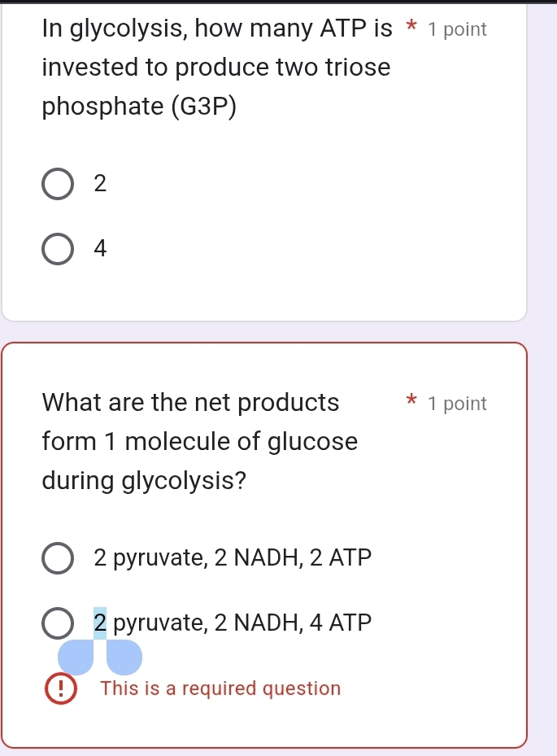Click the red asterisk on the net products question

point(412,402)
